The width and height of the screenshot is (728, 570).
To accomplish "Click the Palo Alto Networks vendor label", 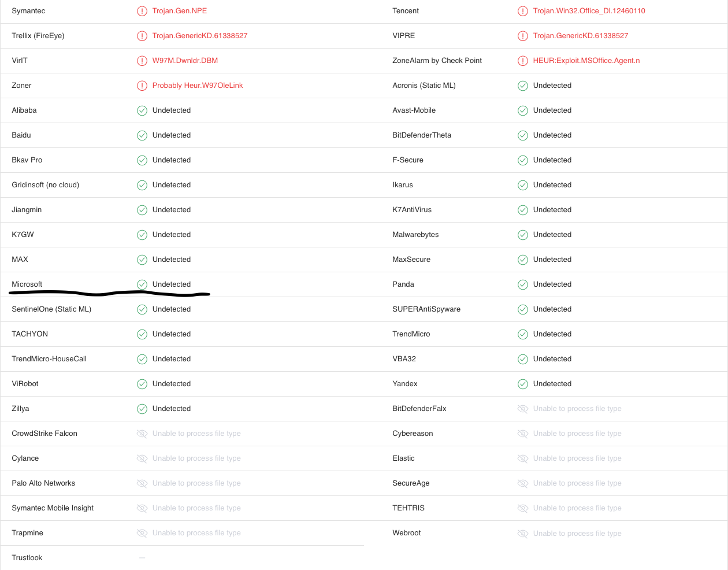I will [43, 483].
